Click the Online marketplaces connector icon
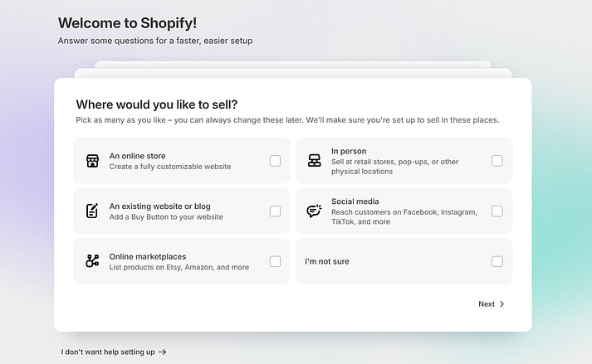 [x=92, y=261]
